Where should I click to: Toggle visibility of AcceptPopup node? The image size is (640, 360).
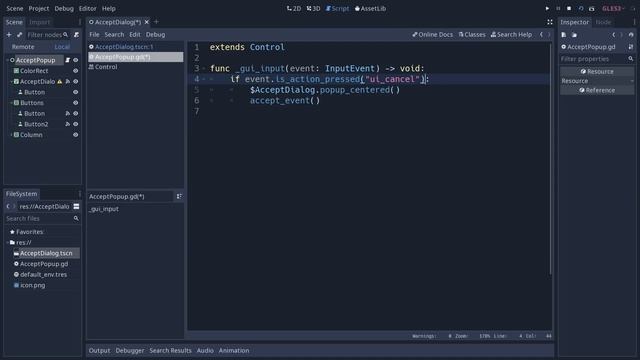[x=76, y=60]
